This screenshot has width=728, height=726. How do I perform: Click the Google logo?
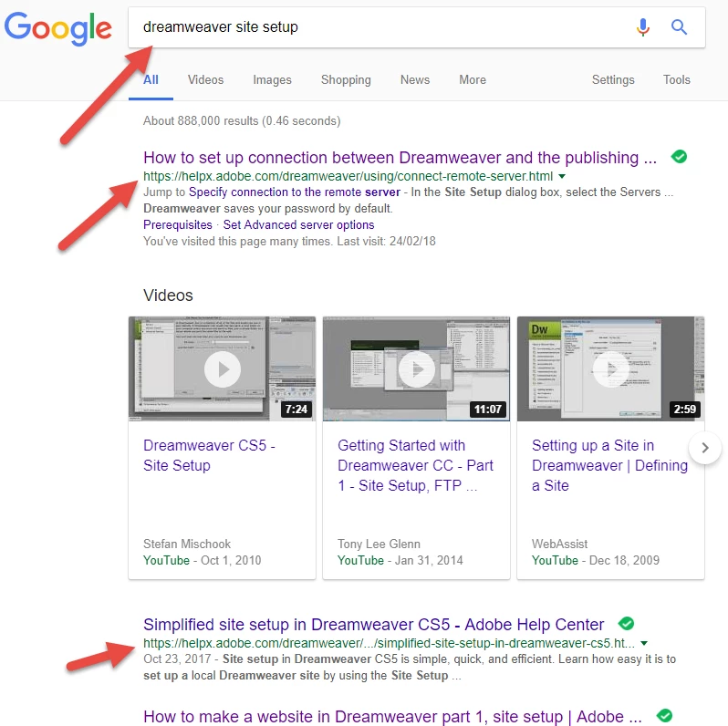(x=58, y=28)
